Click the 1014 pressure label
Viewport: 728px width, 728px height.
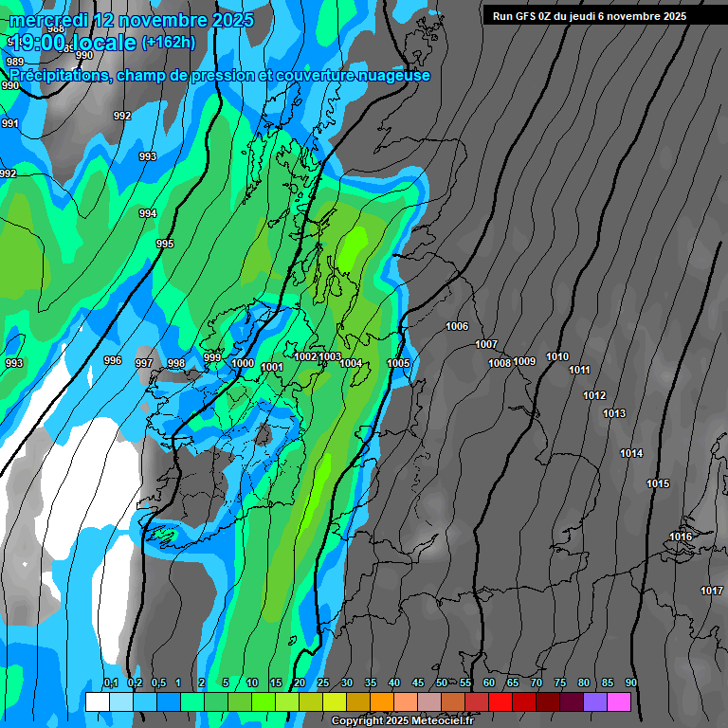[631, 454]
